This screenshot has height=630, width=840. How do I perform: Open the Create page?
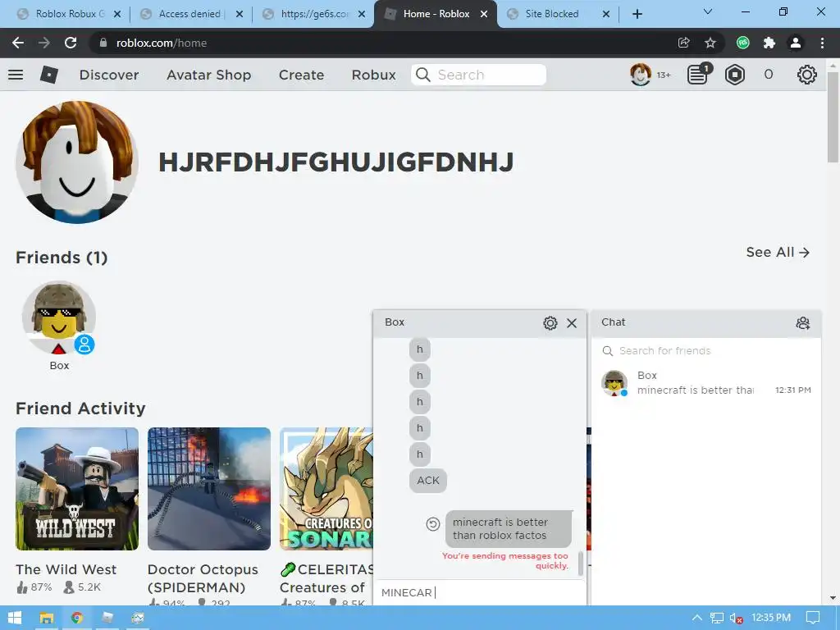click(301, 75)
